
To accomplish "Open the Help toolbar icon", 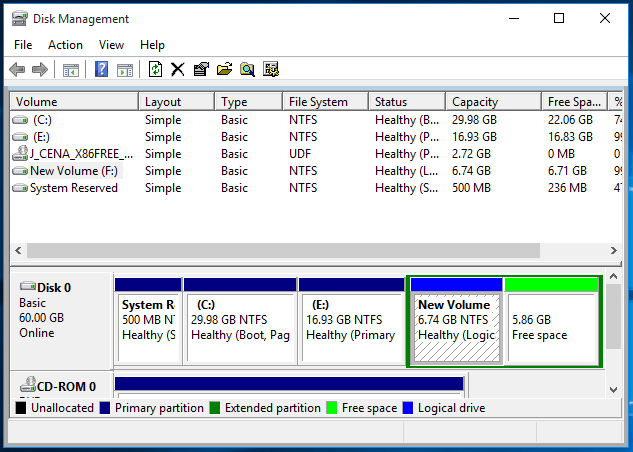I will pos(101,69).
